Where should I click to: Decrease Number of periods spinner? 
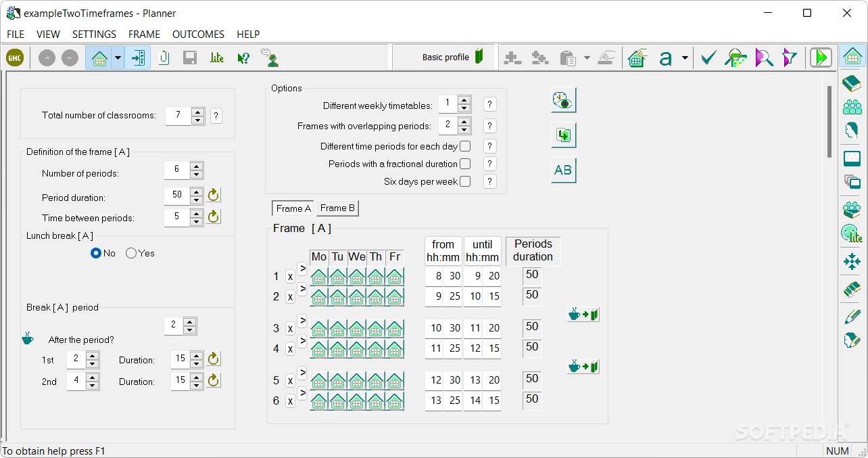point(196,175)
